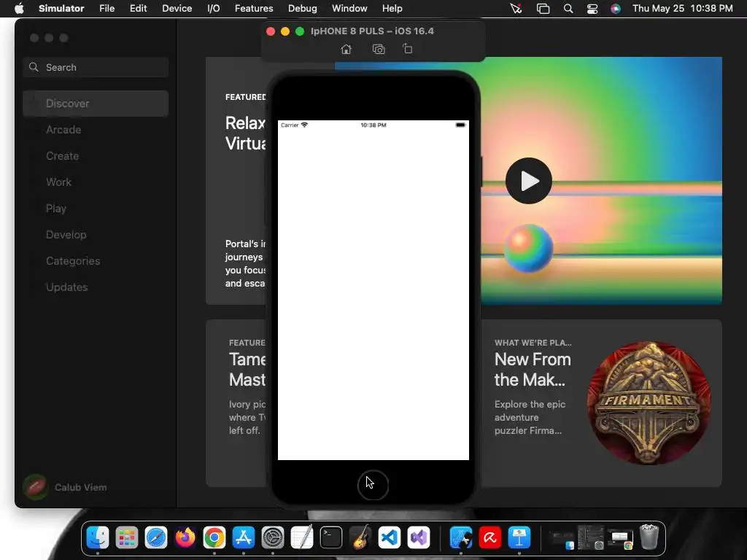Click the "WHAT WE'RE PLA..." heading

tap(533, 343)
